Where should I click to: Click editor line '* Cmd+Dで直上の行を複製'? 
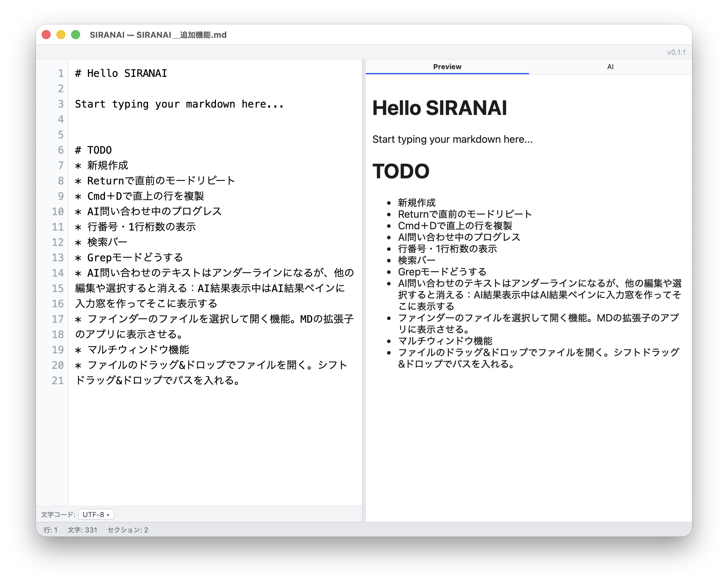[x=139, y=196]
